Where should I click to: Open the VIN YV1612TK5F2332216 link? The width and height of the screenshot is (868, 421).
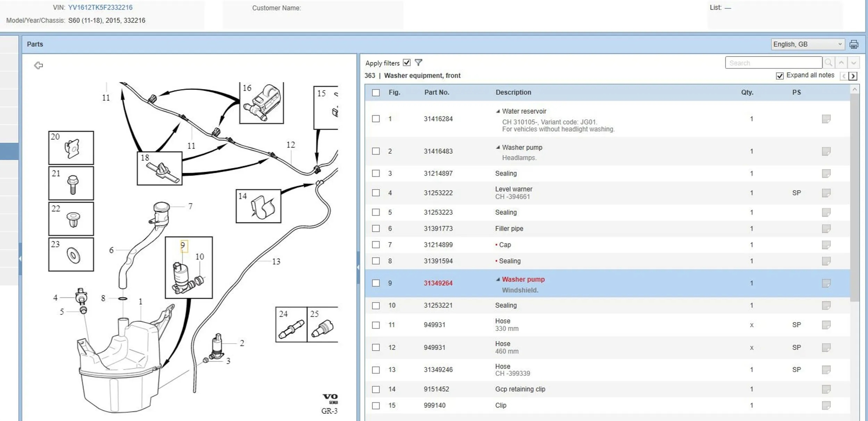point(100,8)
